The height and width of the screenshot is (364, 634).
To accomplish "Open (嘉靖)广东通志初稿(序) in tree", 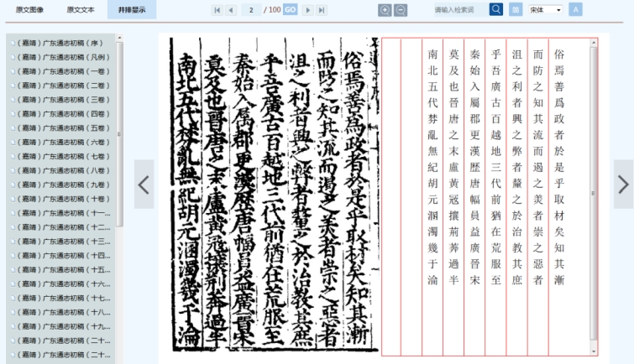I will 61,42.
